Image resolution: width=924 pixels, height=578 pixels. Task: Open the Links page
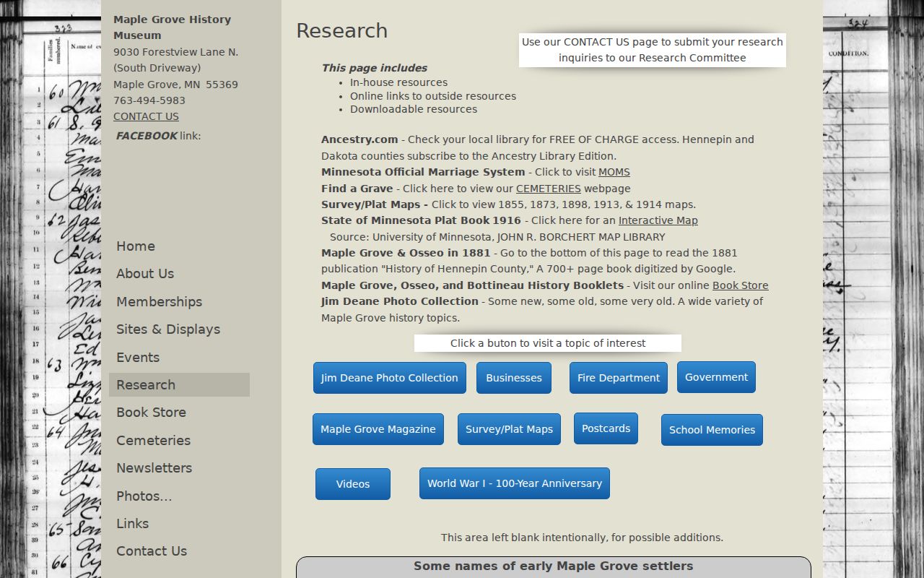click(179, 524)
